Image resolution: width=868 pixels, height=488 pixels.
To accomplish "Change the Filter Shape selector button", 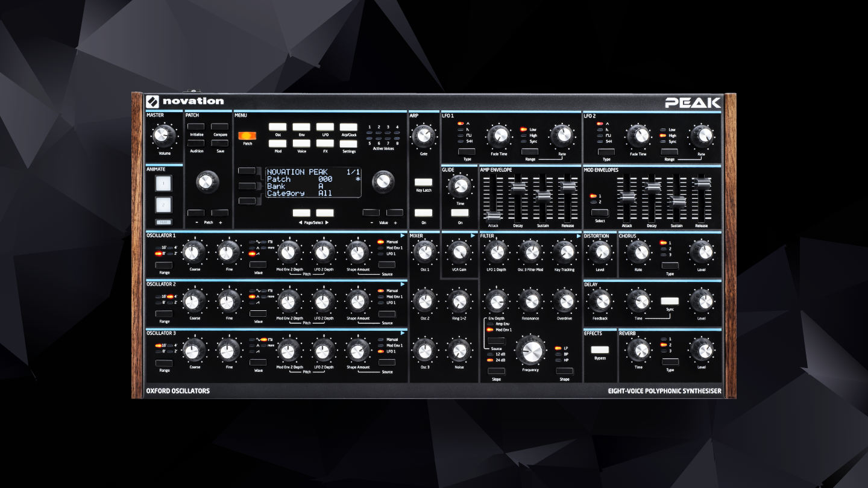I will pyautogui.click(x=564, y=371).
